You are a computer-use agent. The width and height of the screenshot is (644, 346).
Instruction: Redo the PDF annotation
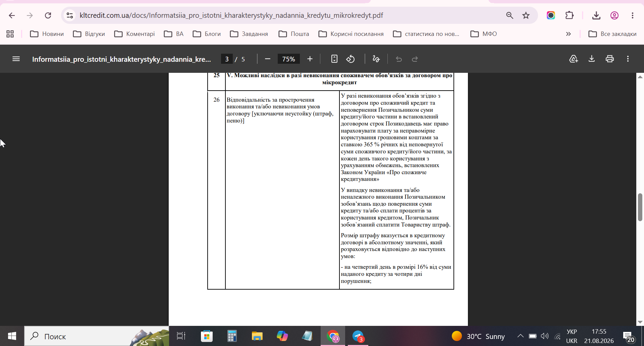pyautogui.click(x=415, y=59)
